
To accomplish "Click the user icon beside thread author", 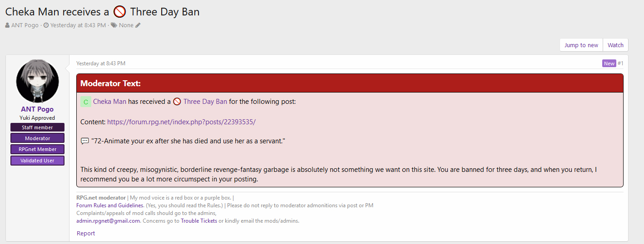I will (7, 25).
